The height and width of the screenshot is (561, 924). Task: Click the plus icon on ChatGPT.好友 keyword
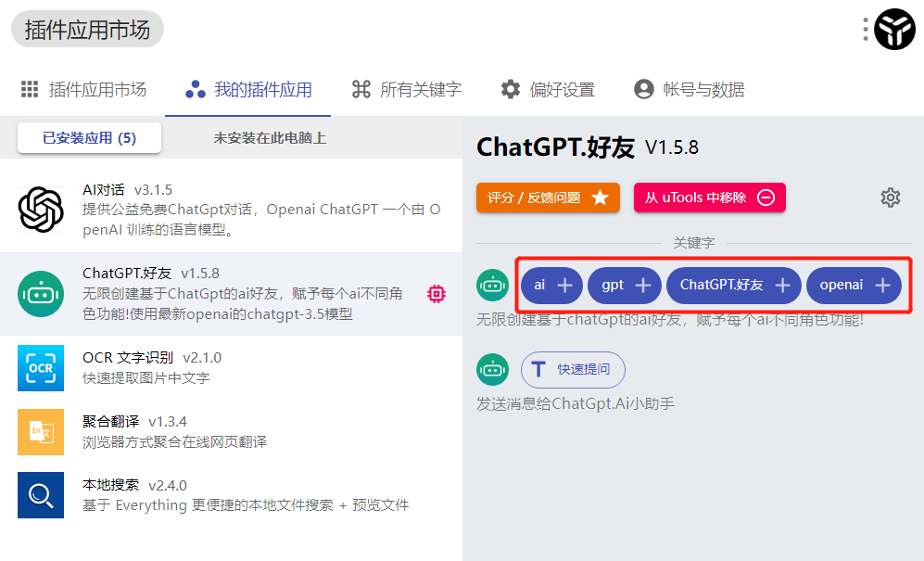coord(782,286)
